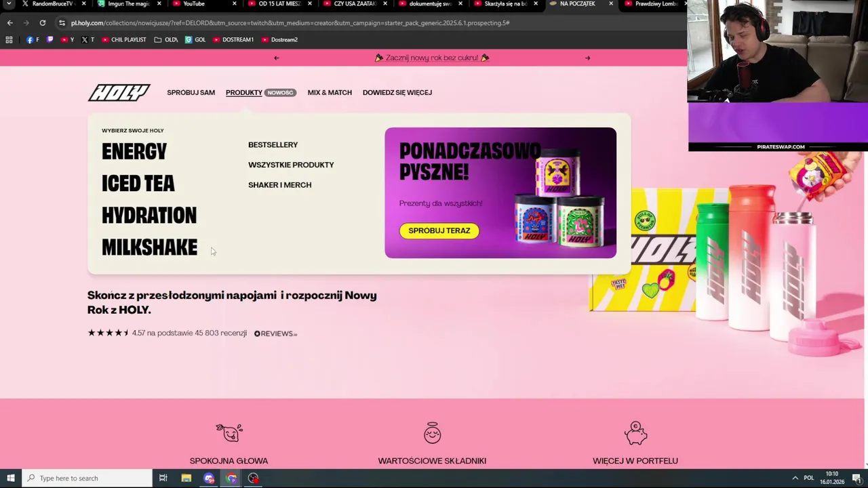Image resolution: width=868 pixels, height=488 pixels.
Task: Click the Więcej w Portfelu piggy bank icon
Action: pyautogui.click(x=635, y=433)
